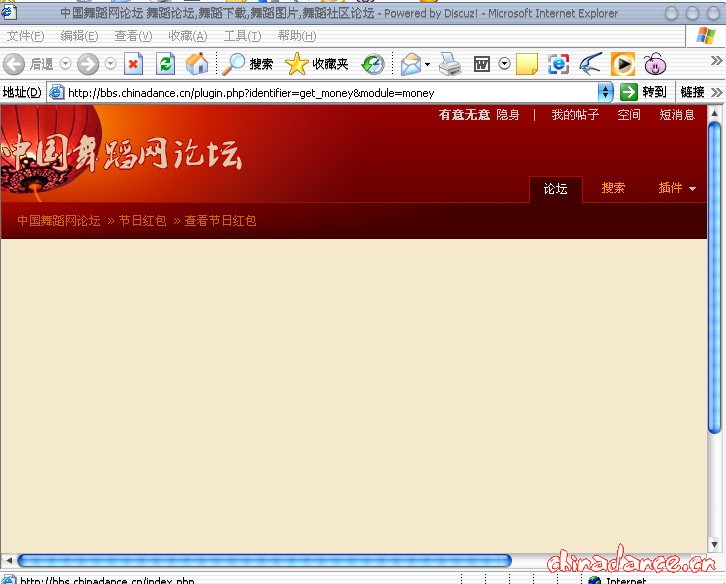Open 我的帖子 (my posts) link

(x=575, y=114)
